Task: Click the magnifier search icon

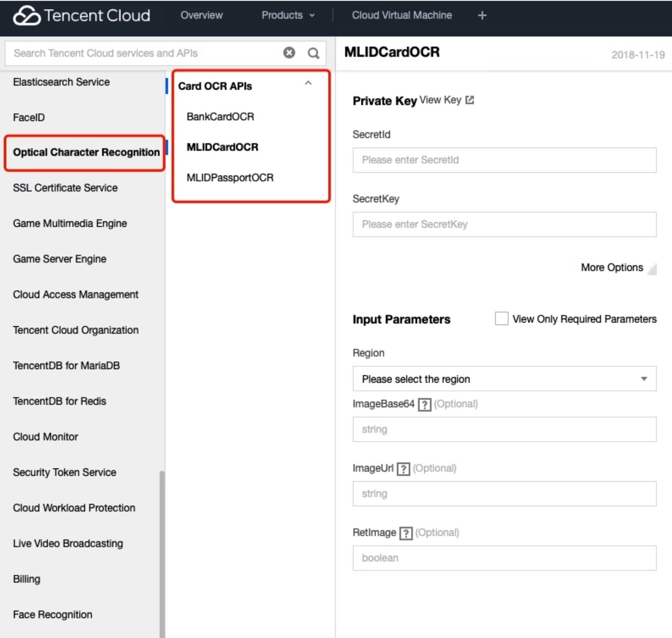Action: pyautogui.click(x=313, y=53)
